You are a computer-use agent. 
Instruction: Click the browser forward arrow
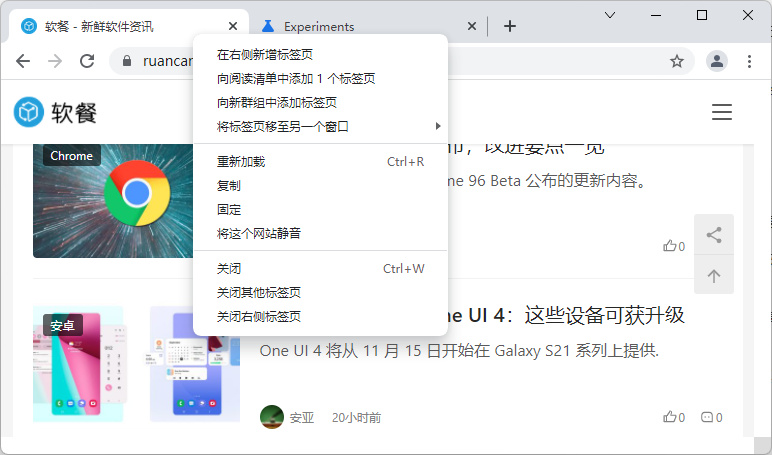coord(55,61)
